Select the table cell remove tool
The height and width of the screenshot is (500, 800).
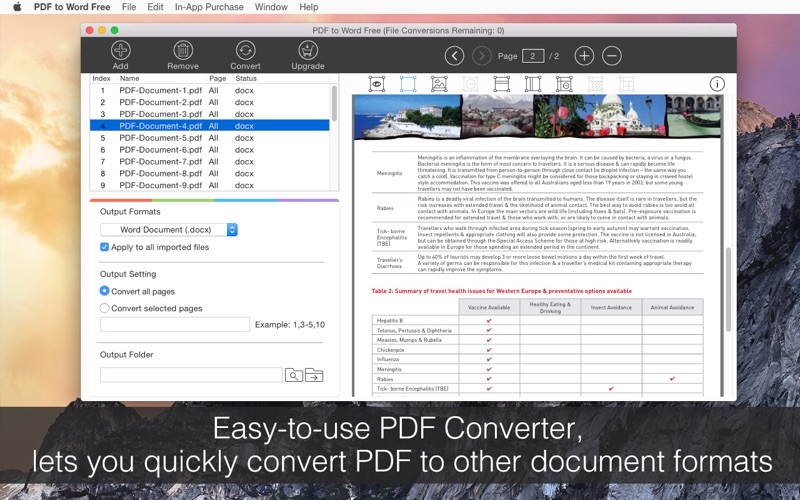pyautogui.click(x=564, y=84)
